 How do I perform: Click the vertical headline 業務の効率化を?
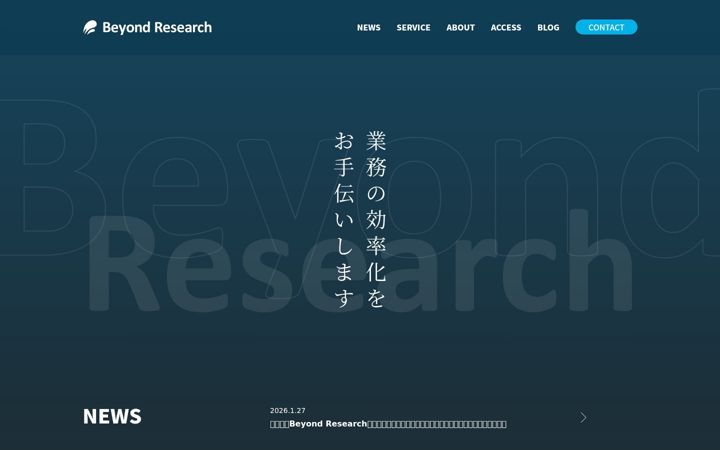[x=376, y=219]
